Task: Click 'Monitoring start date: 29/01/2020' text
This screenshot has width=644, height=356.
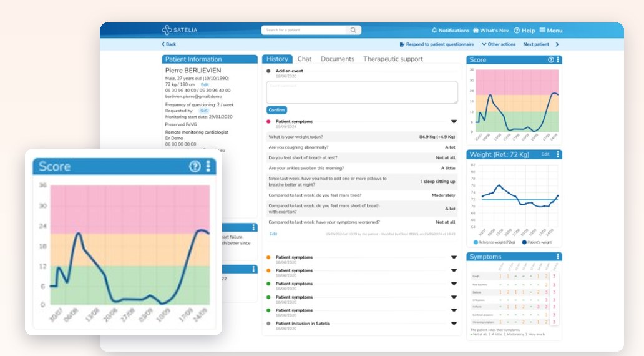Action: coord(199,117)
